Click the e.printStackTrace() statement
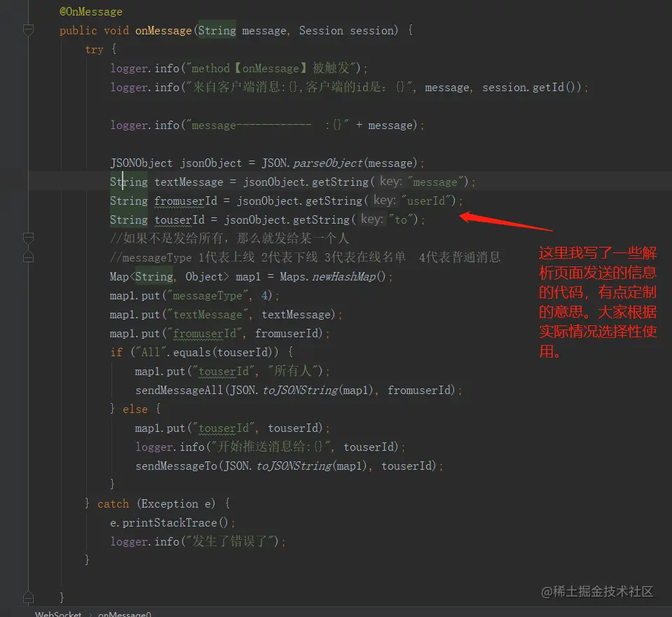 (172, 522)
